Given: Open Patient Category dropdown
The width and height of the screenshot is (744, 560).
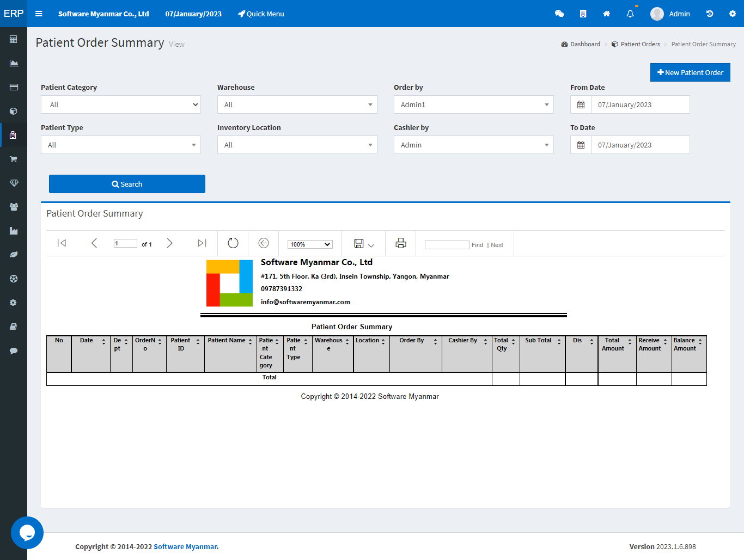Looking at the screenshot, I should pos(121,104).
